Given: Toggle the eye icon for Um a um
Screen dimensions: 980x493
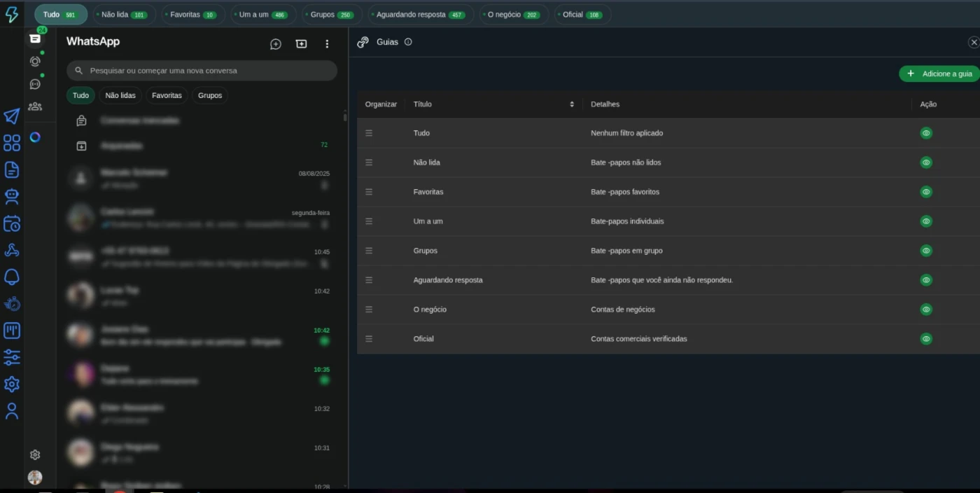Looking at the screenshot, I should [x=926, y=221].
